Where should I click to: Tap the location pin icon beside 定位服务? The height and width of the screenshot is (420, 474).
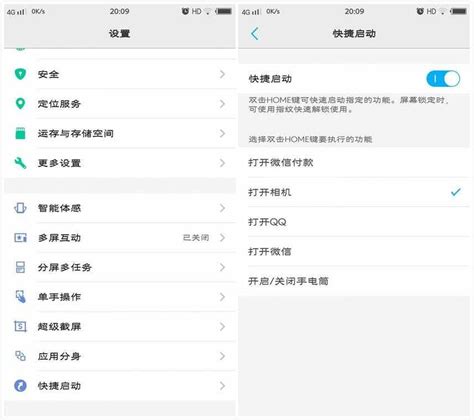(20, 104)
